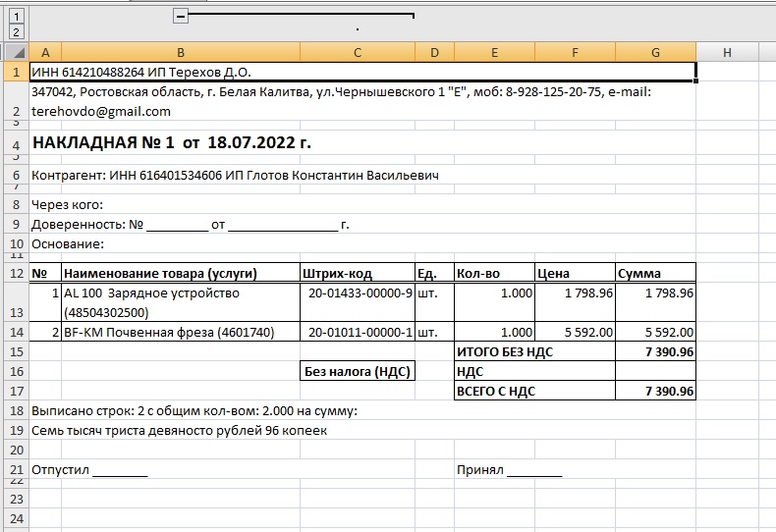Click the invoice title cell НАКЛАДНАЯ № 1
776x532 pixels.
172,143
